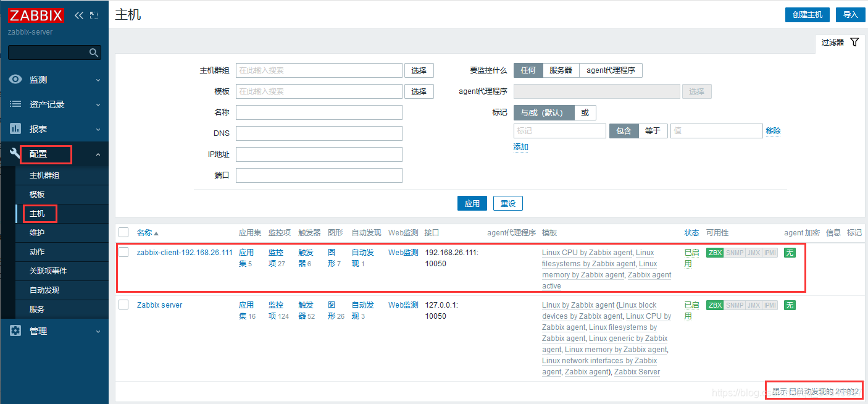The height and width of the screenshot is (404, 868).
Task: Select 包含 tag operator
Action: point(624,131)
